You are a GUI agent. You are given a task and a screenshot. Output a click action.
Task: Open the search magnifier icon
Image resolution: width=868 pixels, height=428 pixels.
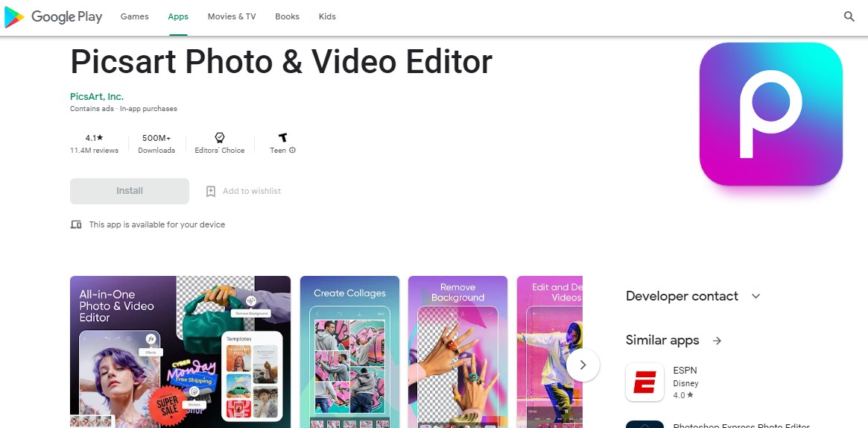click(849, 16)
